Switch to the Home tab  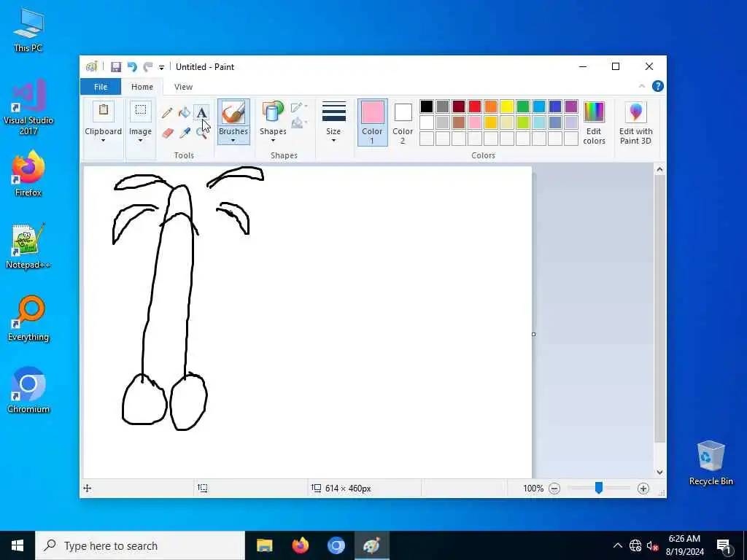142,87
